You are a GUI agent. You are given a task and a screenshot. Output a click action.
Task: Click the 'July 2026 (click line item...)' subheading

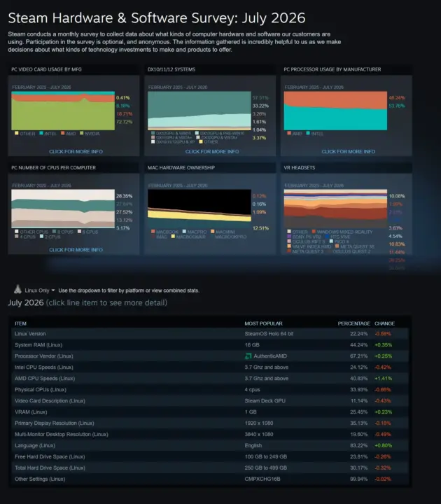[87, 302]
